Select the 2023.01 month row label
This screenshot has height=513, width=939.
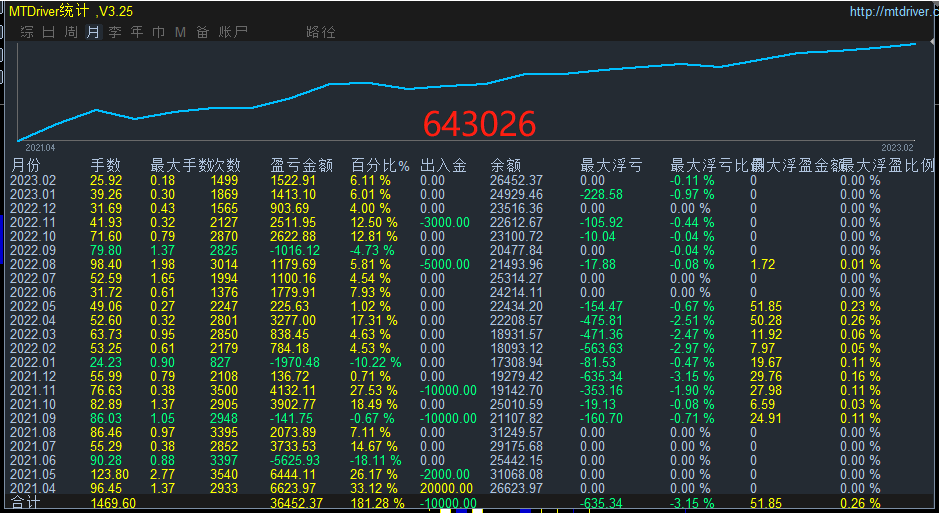pos(34,195)
